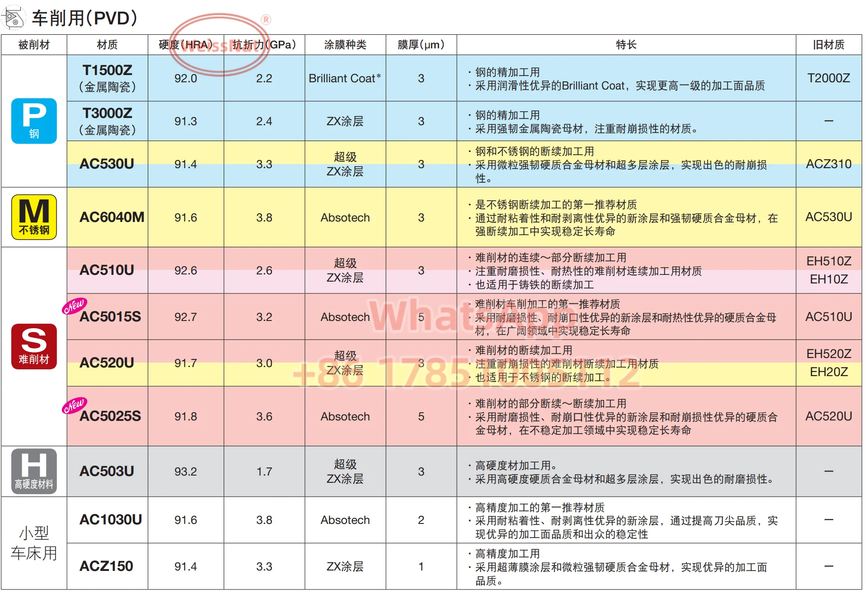Click old grade EH10Z

click(829, 279)
